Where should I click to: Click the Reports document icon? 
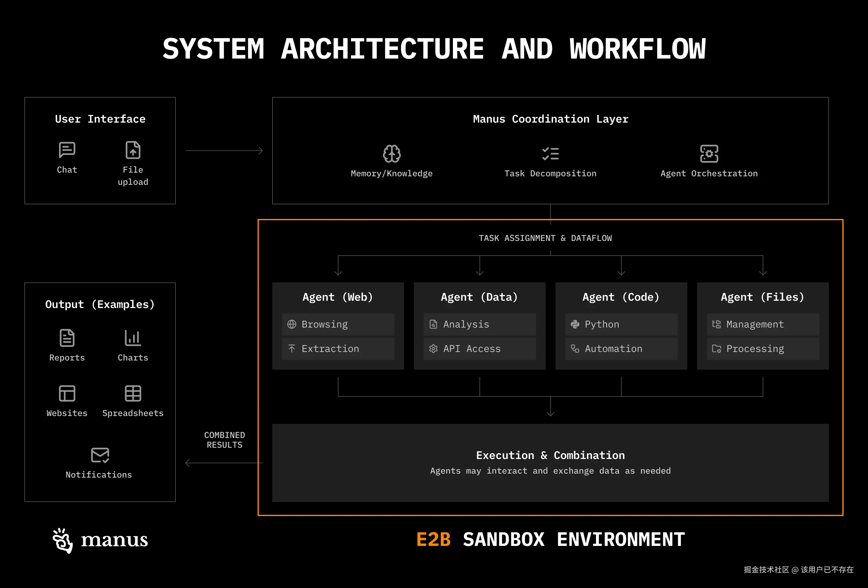click(67, 338)
